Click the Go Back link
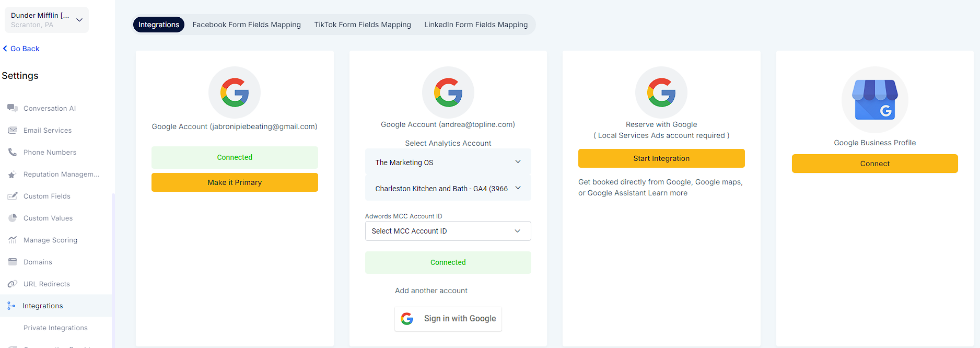 pos(21,49)
